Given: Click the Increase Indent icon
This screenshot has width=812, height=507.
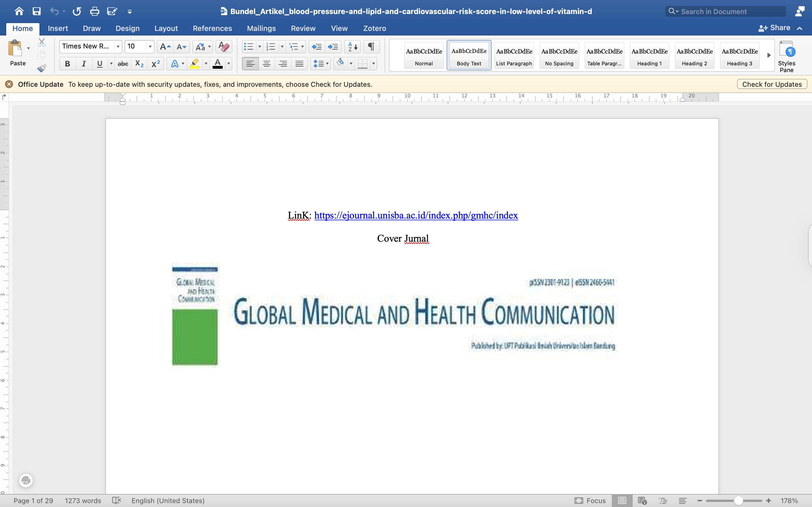Looking at the screenshot, I should tap(333, 46).
